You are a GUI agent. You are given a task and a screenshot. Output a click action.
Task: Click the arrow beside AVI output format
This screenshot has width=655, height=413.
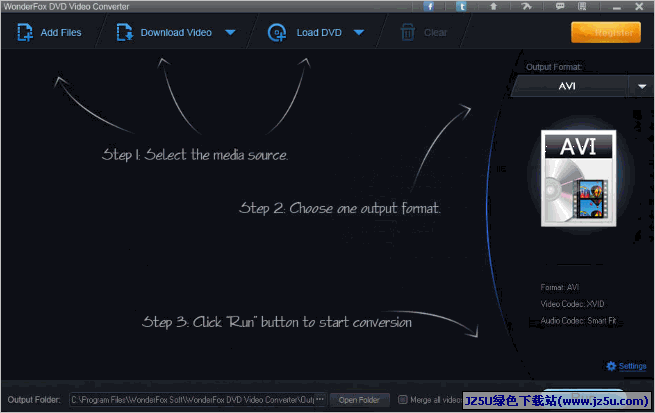pyautogui.click(x=642, y=86)
